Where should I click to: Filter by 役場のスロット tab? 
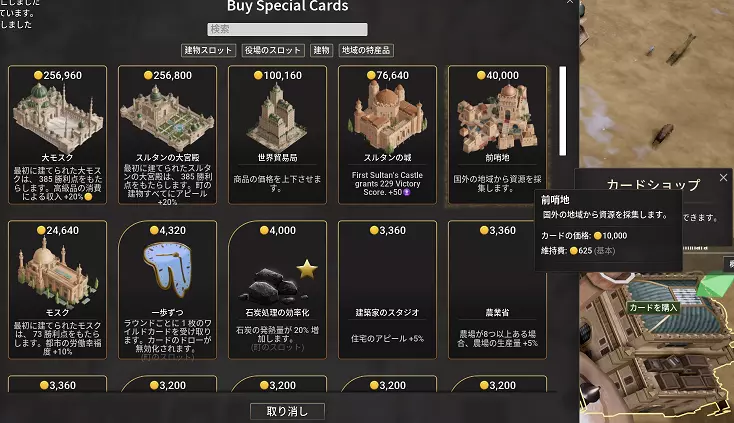(x=273, y=50)
